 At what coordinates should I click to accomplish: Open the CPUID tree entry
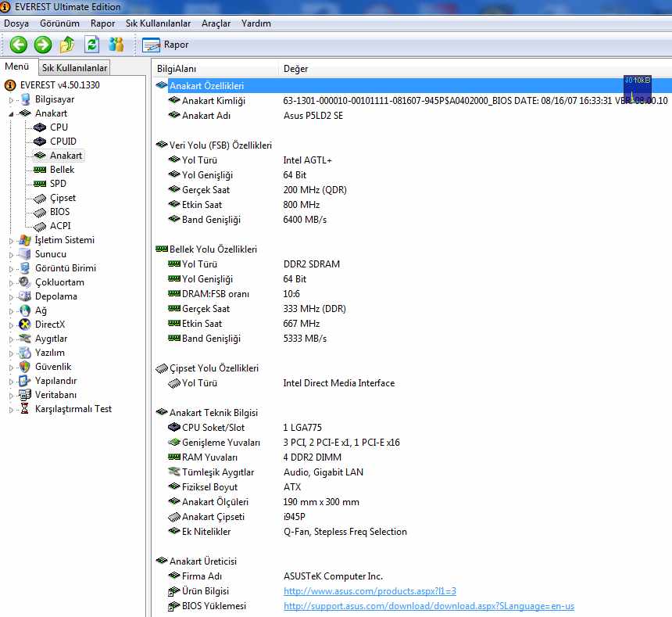63,142
